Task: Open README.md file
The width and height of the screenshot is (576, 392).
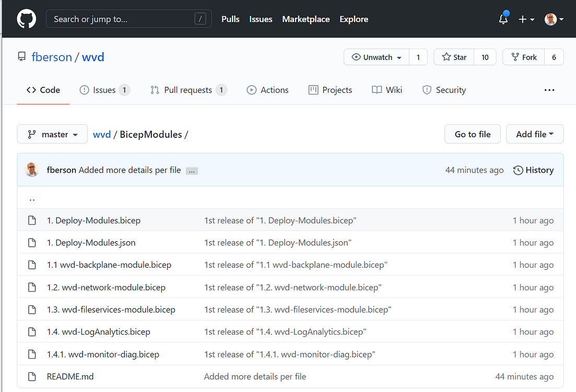Action: 70,376
